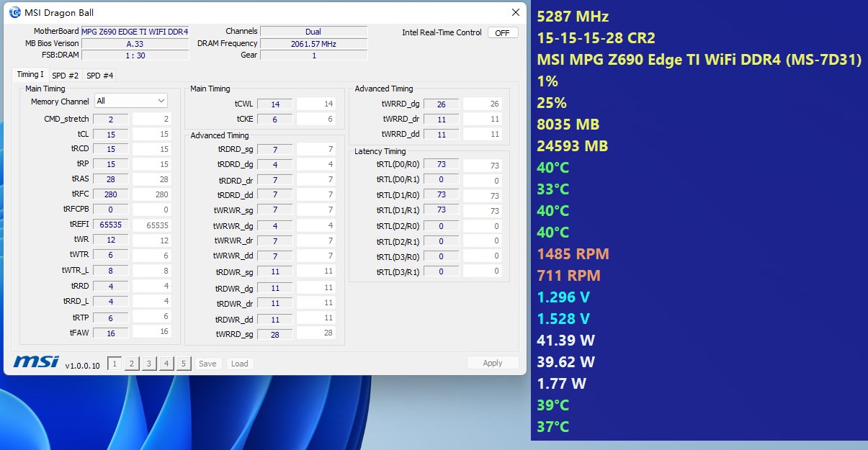Click the editable tWRWR_dg value field

tap(316, 225)
